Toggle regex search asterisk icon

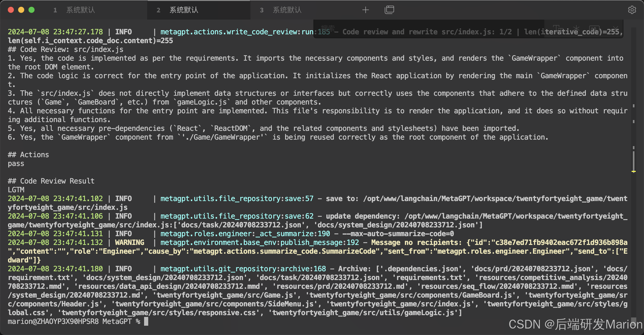[x=576, y=28]
